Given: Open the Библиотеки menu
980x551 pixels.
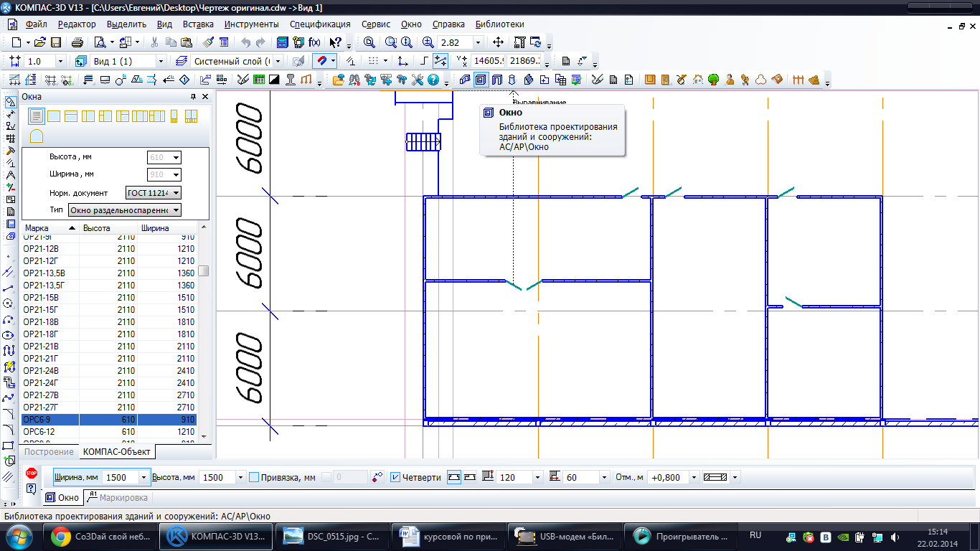Looking at the screenshot, I should 500,24.
